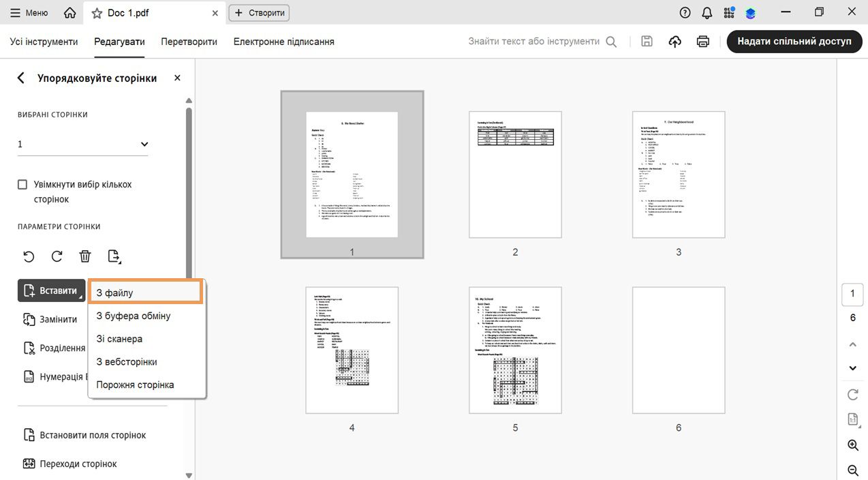Image resolution: width=868 pixels, height=480 pixels.
Task: Close the Doc 1.pdf tab
Action: pos(215,13)
